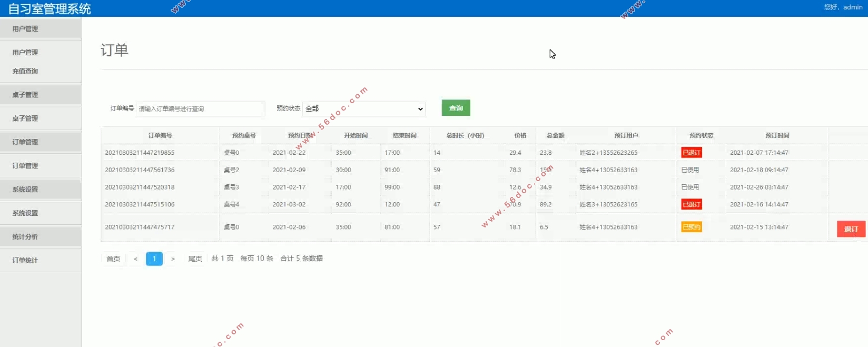This screenshot has width=868, height=347.
Task: Click the green 查询 search button
Action: (456, 108)
